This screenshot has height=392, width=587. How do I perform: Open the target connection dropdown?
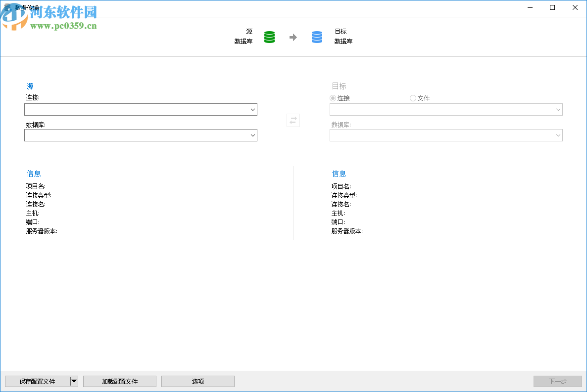tap(558, 109)
